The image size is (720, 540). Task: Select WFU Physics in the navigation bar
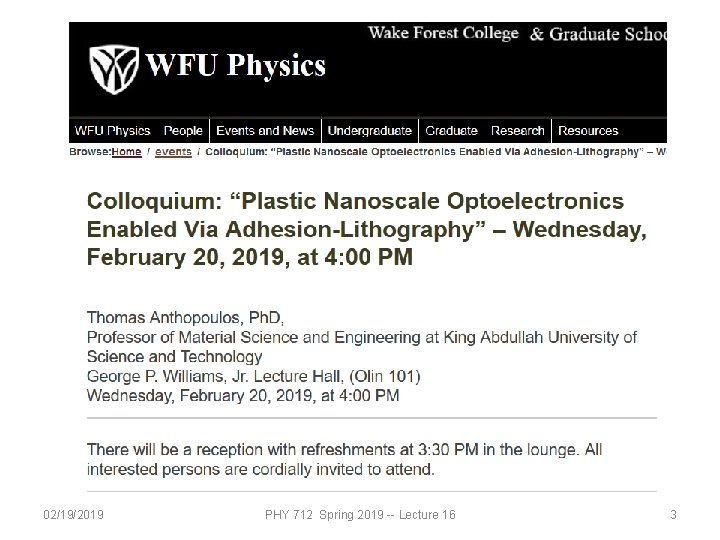[x=112, y=131]
